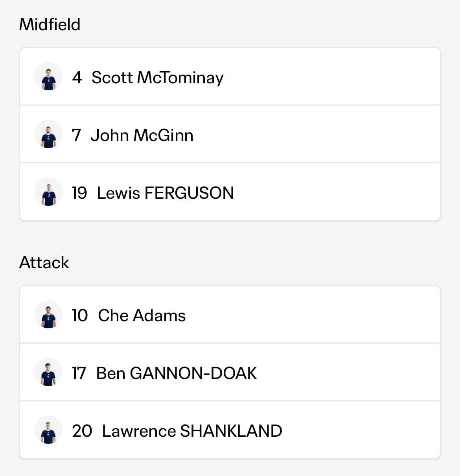Click the Attack section heading
The width and height of the screenshot is (460, 476).
coord(44,262)
